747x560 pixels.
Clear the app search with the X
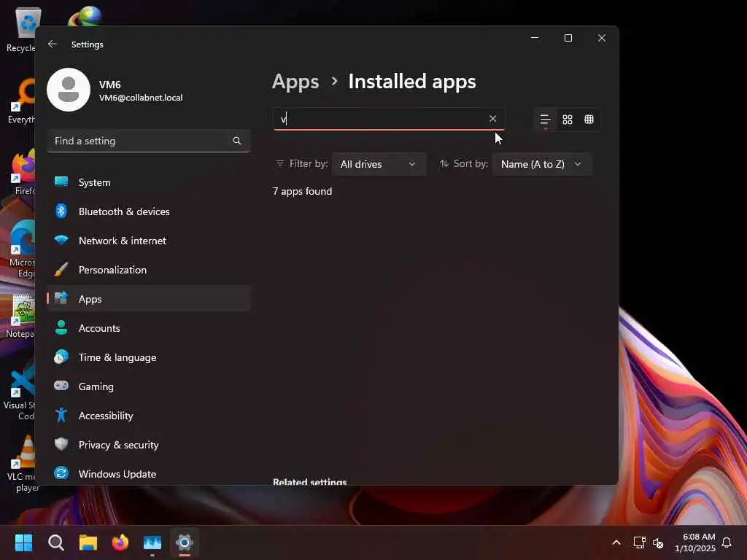coord(492,119)
